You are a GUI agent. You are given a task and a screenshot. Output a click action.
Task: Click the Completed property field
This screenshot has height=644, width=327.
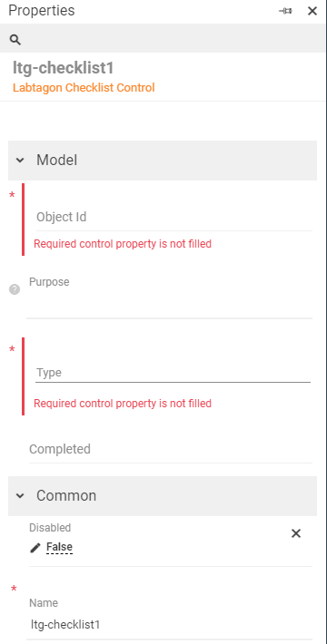[x=171, y=449]
